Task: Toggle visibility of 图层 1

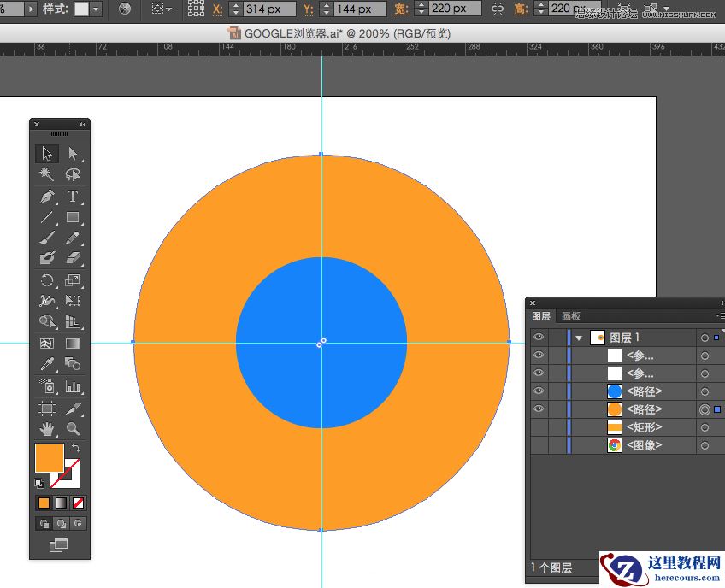Action: click(x=538, y=337)
